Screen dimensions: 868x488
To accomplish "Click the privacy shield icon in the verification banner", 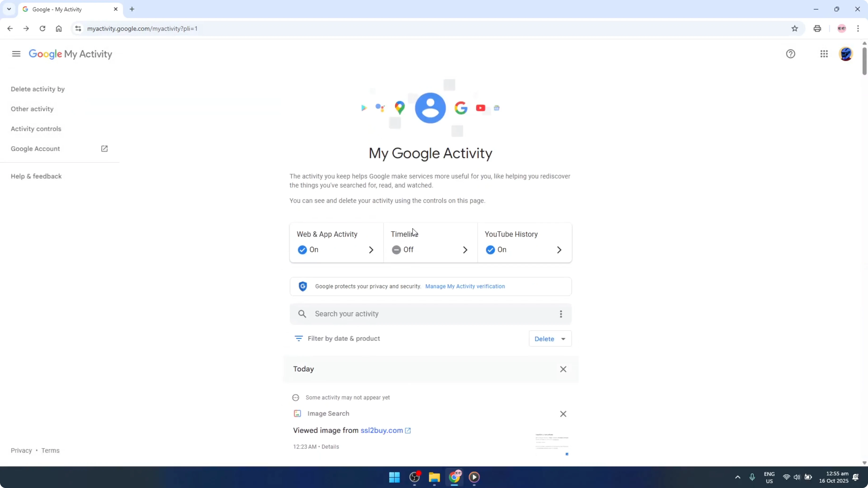I will [x=303, y=286].
